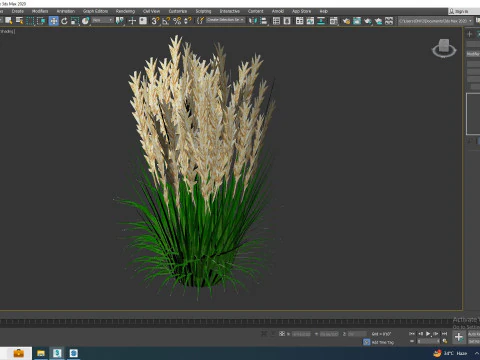
Task: Activate the Select Object tool
Action: 8,21
